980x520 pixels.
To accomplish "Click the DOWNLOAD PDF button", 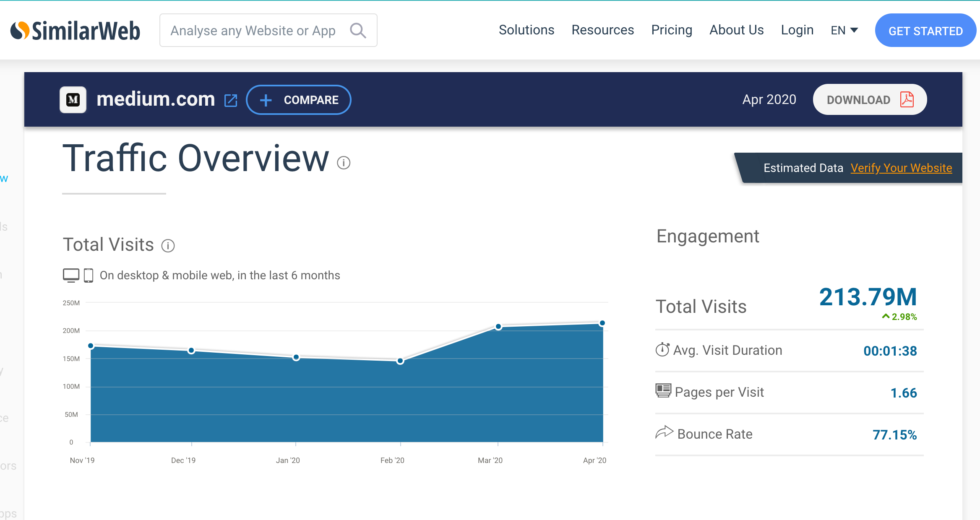I will [x=870, y=100].
